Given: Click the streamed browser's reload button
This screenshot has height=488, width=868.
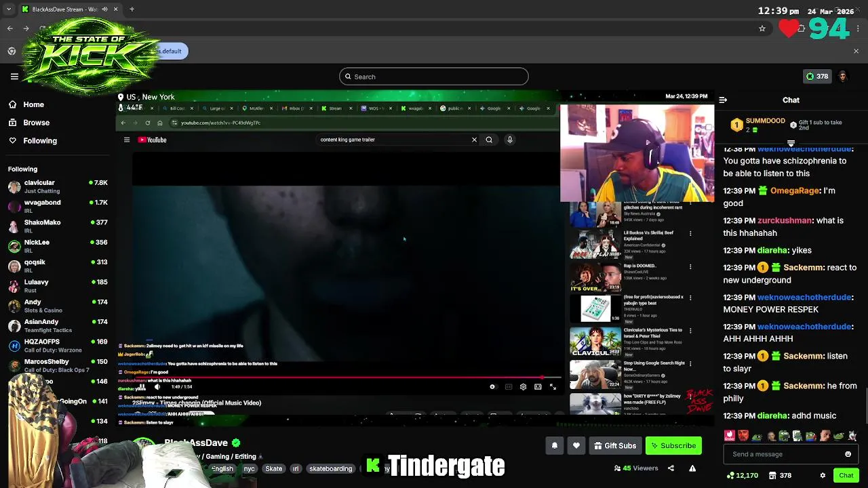Looking at the screenshot, I should 147,123.
